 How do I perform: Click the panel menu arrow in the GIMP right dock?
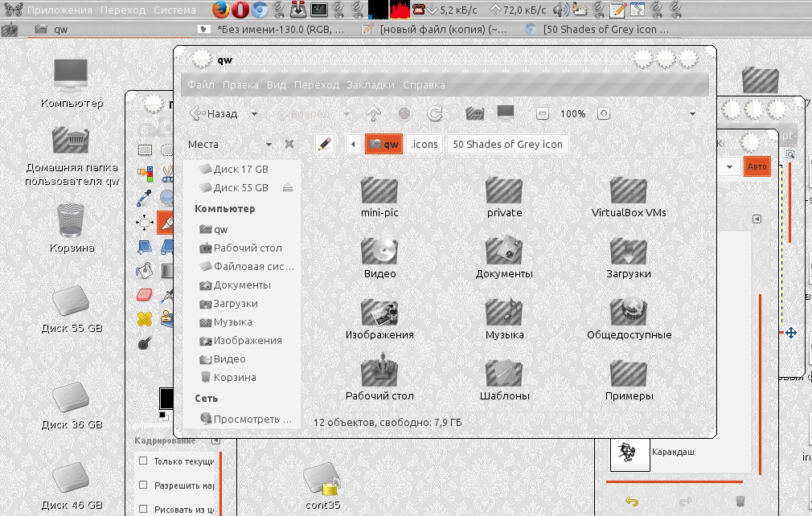pyautogui.click(x=757, y=219)
